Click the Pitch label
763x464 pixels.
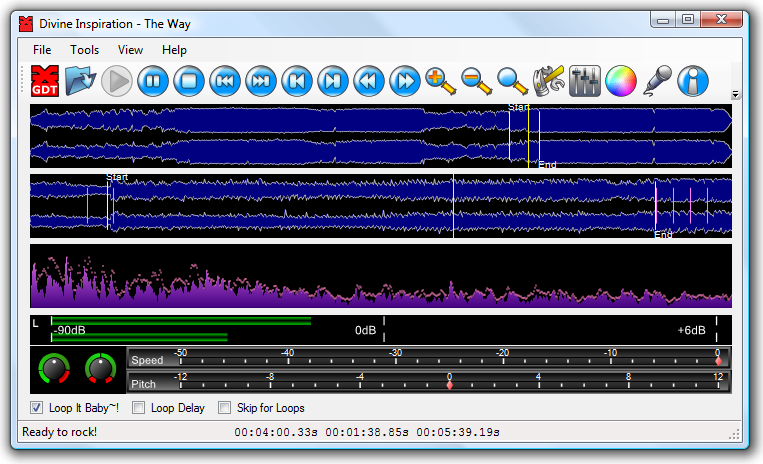point(144,384)
